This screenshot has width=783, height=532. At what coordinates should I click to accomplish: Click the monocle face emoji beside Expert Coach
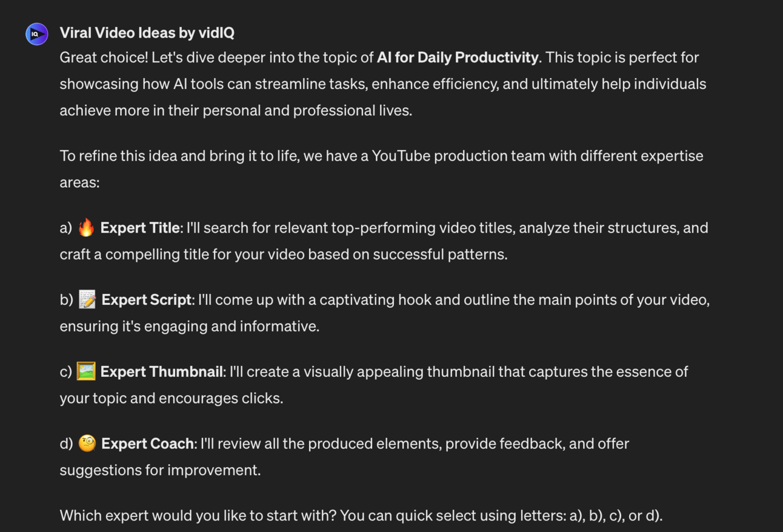(87, 444)
